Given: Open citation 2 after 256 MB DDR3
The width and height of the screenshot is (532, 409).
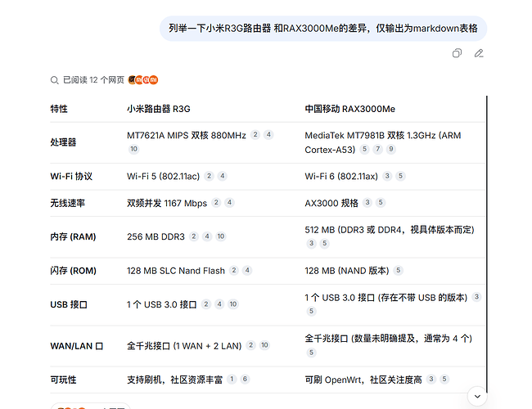Looking at the screenshot, I should [x=194, y=236].
